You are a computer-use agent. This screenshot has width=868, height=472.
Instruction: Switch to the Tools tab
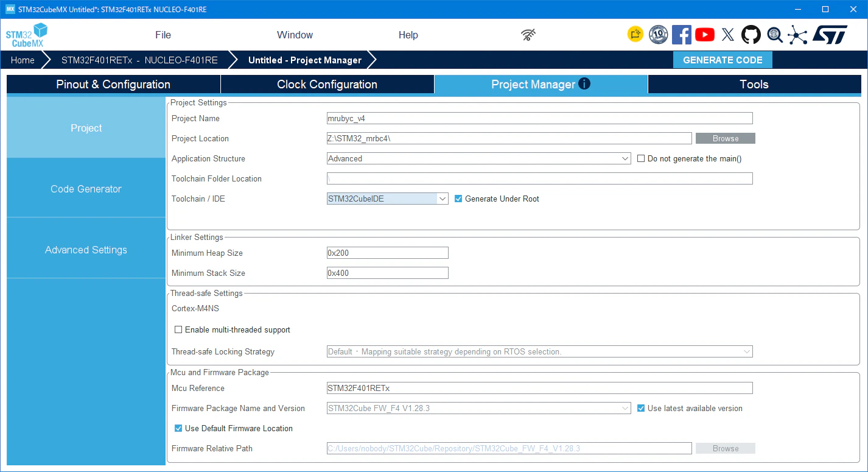pyautogui.click(x=754, y=84)
